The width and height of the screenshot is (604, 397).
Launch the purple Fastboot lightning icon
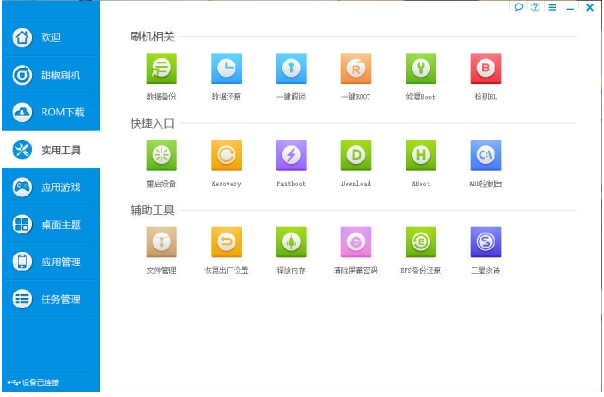291,155
